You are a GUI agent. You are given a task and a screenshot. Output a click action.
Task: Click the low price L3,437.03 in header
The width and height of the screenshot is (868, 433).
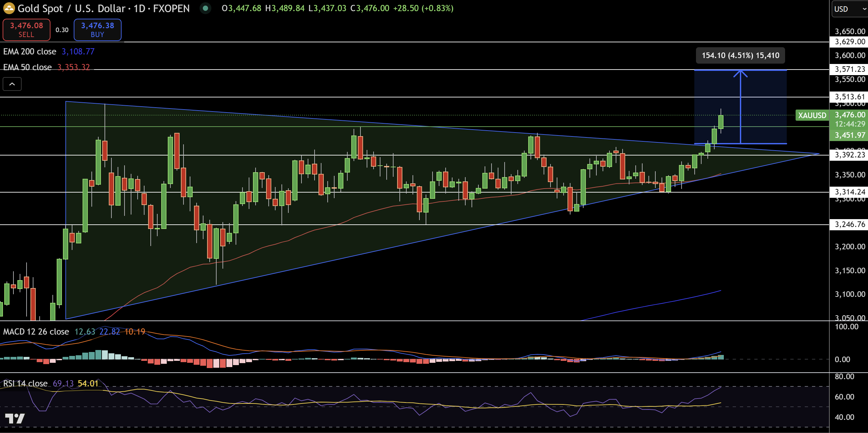(x=327, y=8)
